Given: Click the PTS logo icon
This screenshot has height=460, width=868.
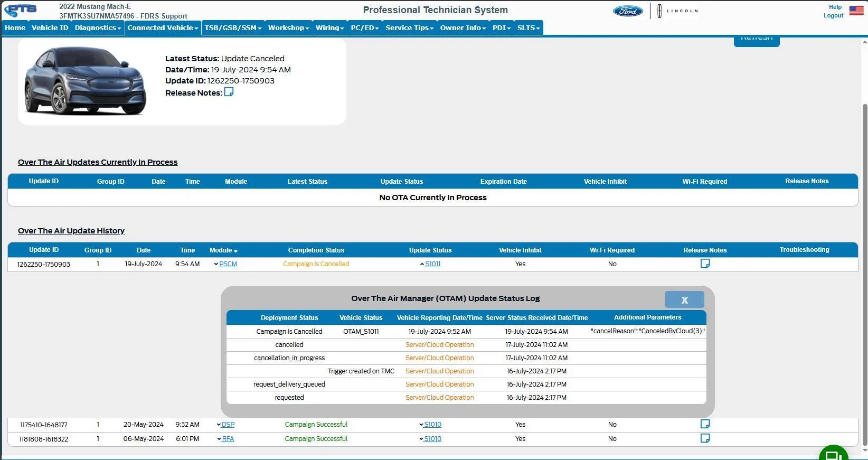Looking at the screenshot, I should click(x=21, y=11).
